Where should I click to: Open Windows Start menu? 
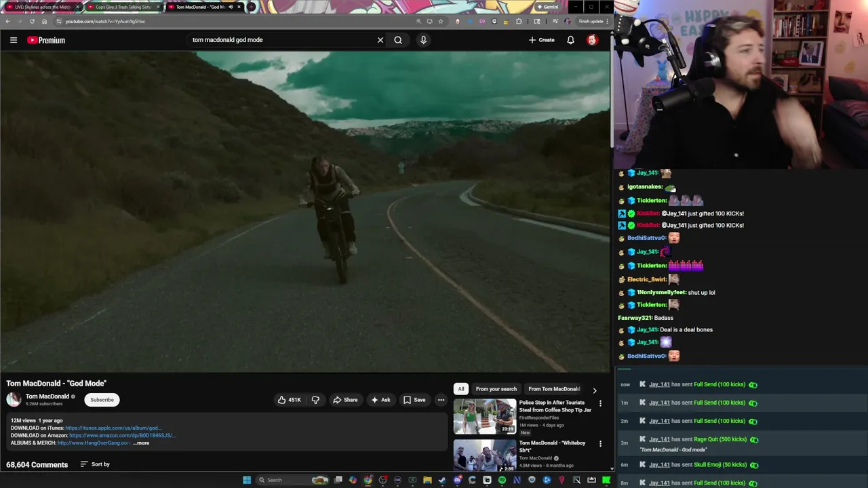[x=247, y=480]
